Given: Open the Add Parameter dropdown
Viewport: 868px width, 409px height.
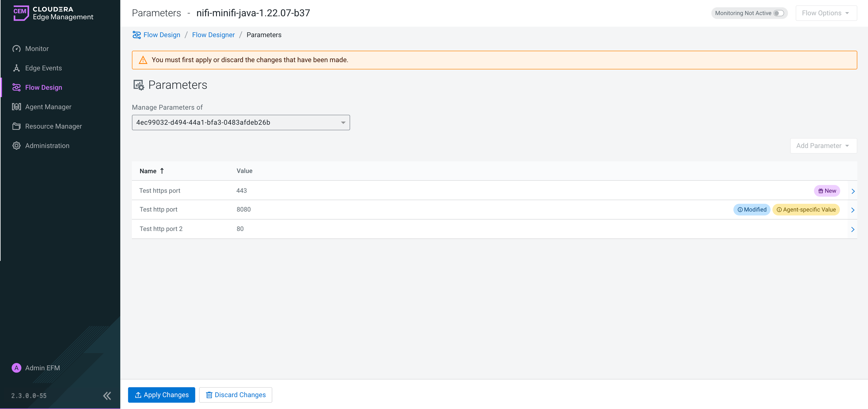Looking at the screenshot, I should 823,146.
